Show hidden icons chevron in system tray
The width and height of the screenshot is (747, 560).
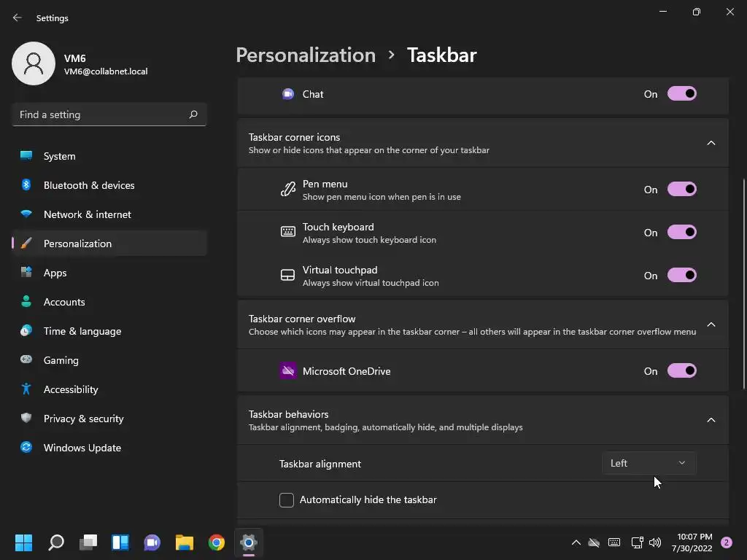click(576, 542)
